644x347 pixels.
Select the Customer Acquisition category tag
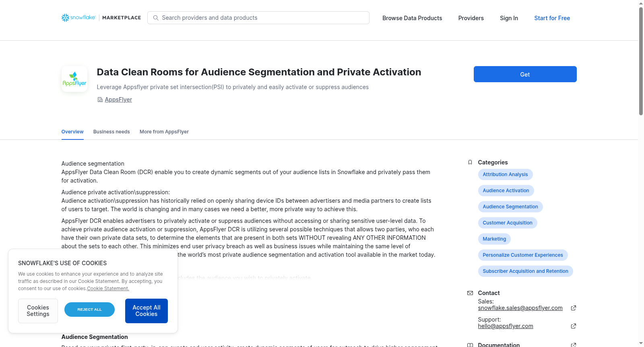pyautogui.click(x=508, y=223)
